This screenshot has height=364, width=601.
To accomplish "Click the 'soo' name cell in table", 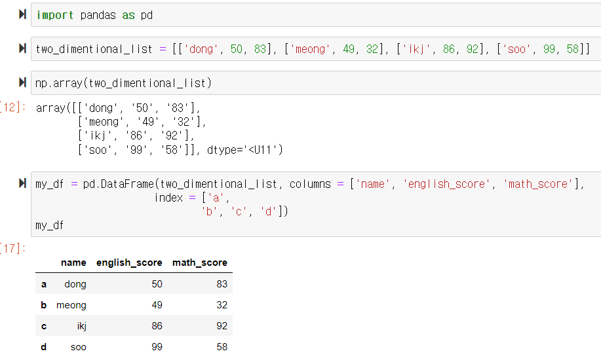I will [x=79, y=347].
